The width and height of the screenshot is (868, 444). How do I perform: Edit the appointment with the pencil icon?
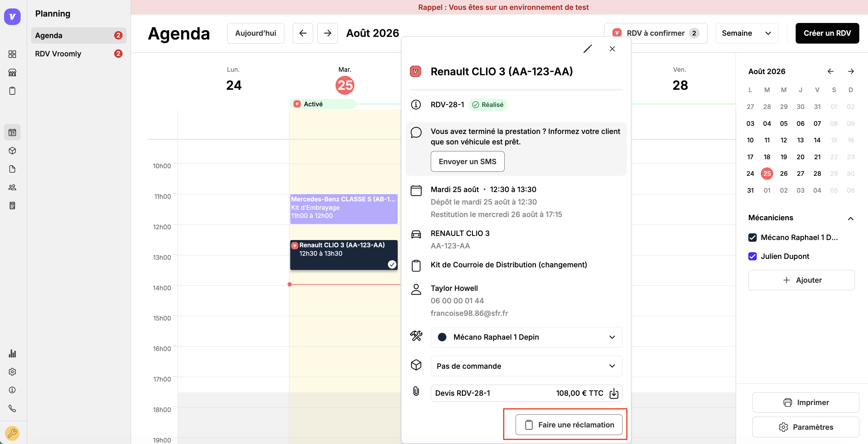[587, 49]
